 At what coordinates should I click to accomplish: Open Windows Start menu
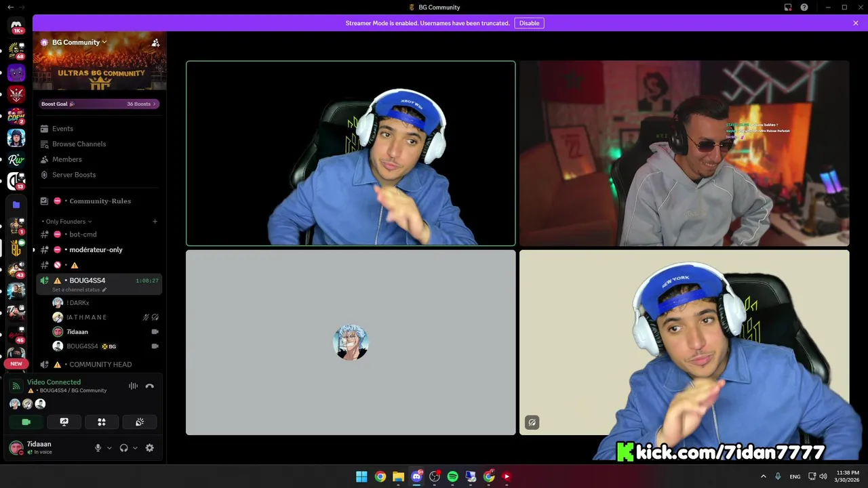point(361,476)
